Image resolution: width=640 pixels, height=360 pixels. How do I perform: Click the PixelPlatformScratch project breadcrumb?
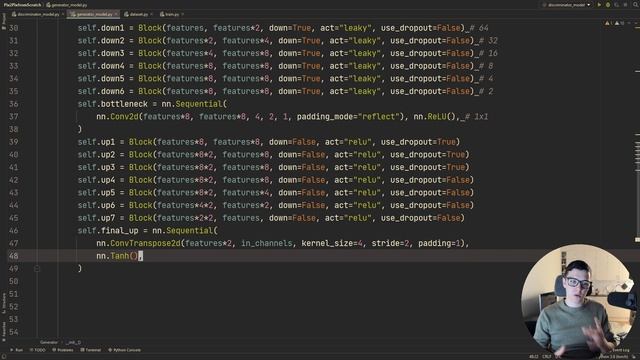click(x=22, y=5)
